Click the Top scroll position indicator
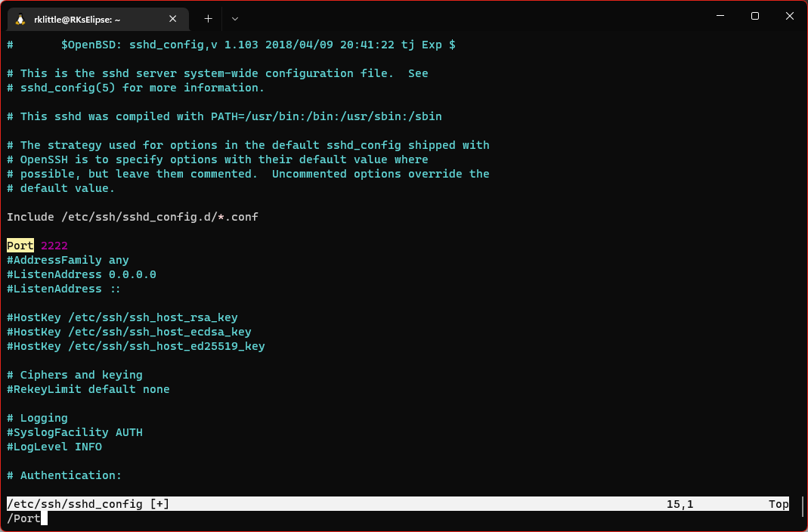This screenshot has width=808, height=532. coord(779,504)
